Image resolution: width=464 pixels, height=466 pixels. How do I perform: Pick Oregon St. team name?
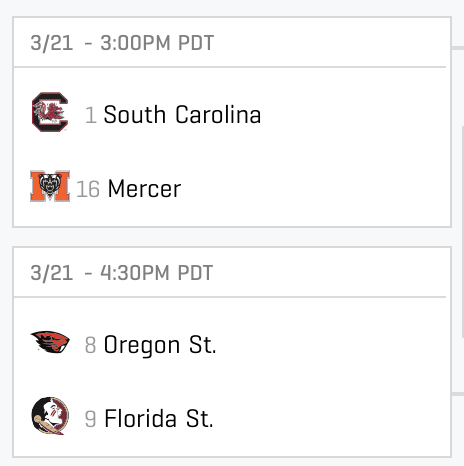[160, 345]
